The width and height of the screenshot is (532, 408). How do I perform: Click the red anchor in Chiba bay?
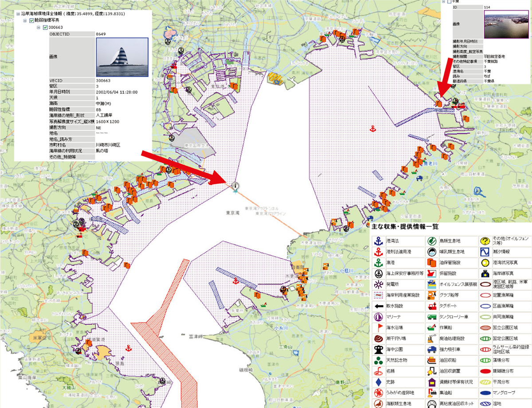point(372,128)
